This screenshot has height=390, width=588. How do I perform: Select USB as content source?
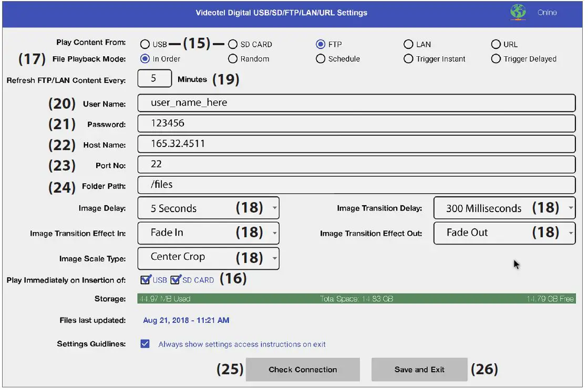click(x=145, y=45)
